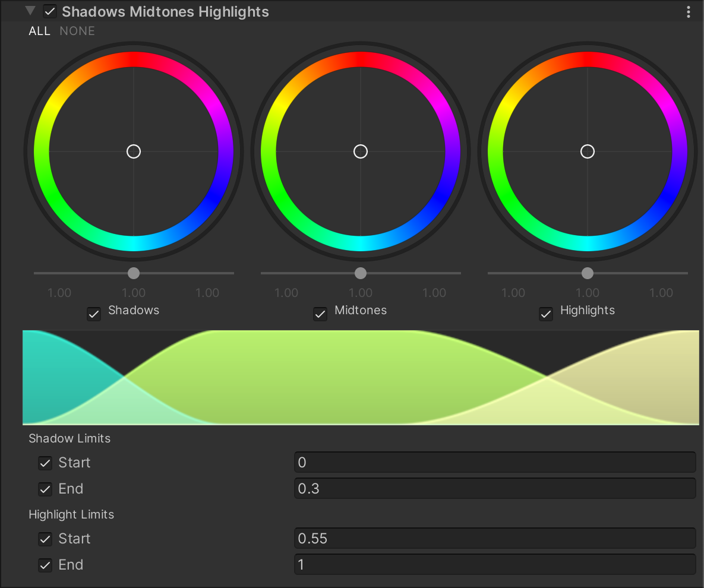The height and width of the screenshot is (588, 704).
Task: Click the Shadows color wheel center handle
Action: pyautogui.click(x=134, y=151)
